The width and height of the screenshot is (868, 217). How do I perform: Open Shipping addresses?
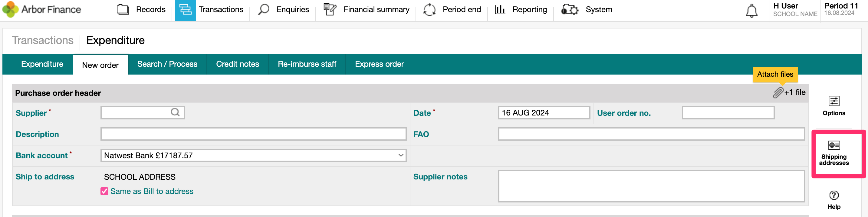(833, 153)
